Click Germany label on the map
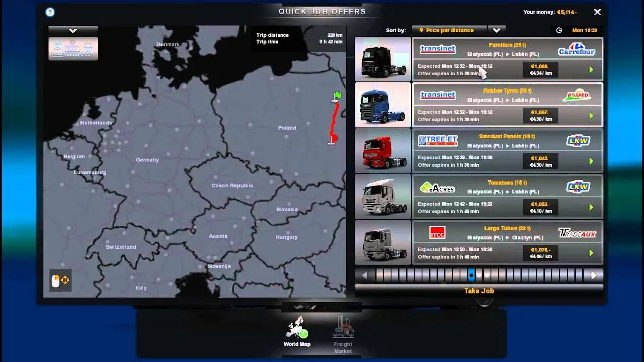The height and width of the screenshot is (362, 644). pos(147,160)
